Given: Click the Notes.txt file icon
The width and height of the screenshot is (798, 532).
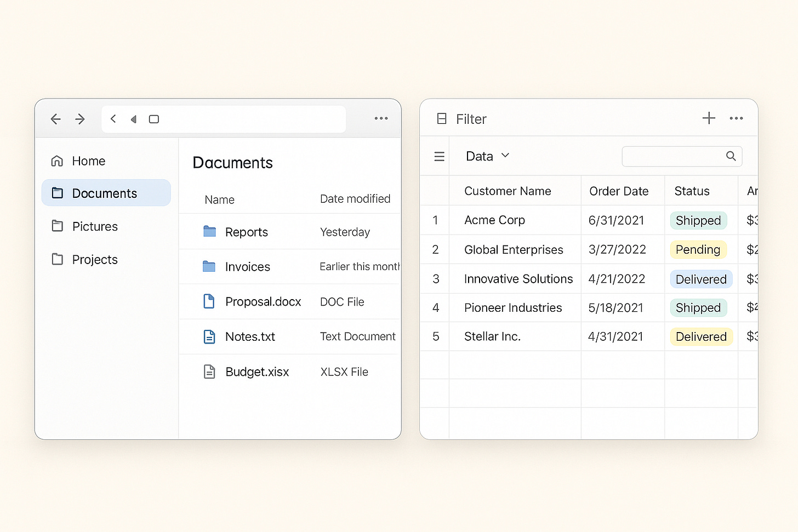Looking at the screenshot, I should coord(209,336).
